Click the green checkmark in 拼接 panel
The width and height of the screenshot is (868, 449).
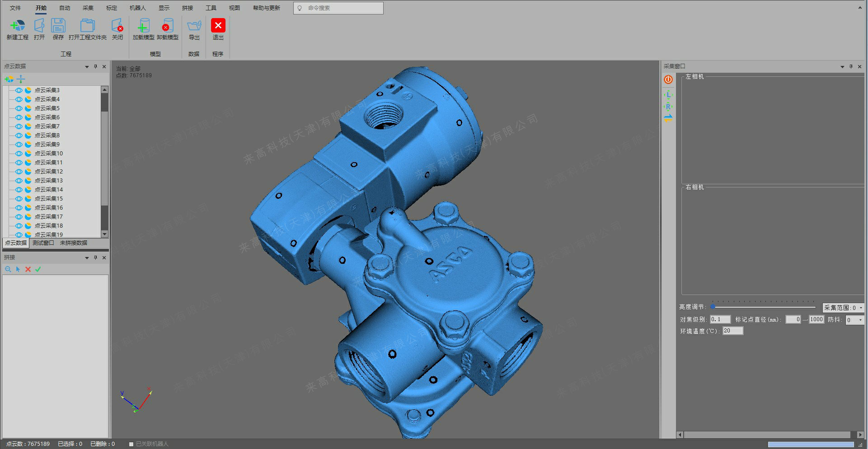[x=38, y=269]
